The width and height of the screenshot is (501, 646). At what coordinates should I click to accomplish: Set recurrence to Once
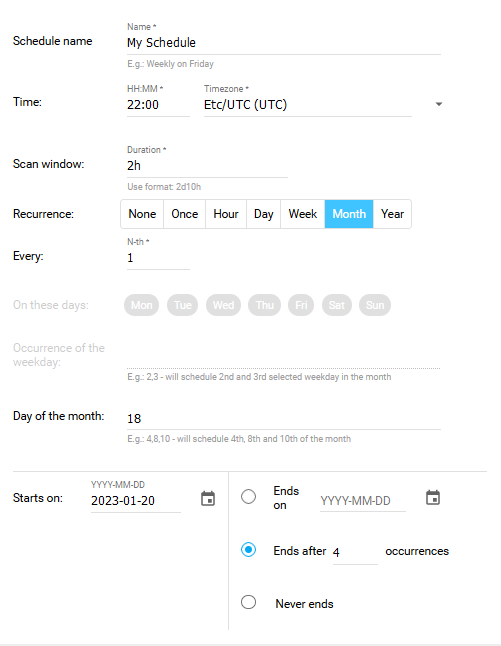click(x=185, y=214)
